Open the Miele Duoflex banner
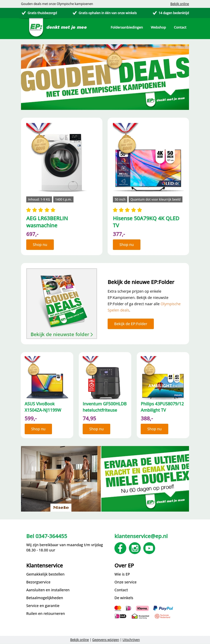Viewport: 210px width, 644px height. [x=105, y=479]
